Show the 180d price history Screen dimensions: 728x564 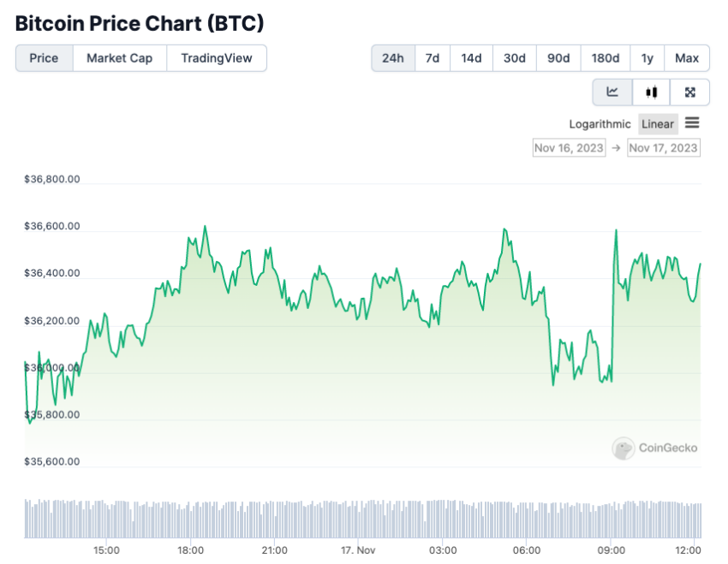606,58
